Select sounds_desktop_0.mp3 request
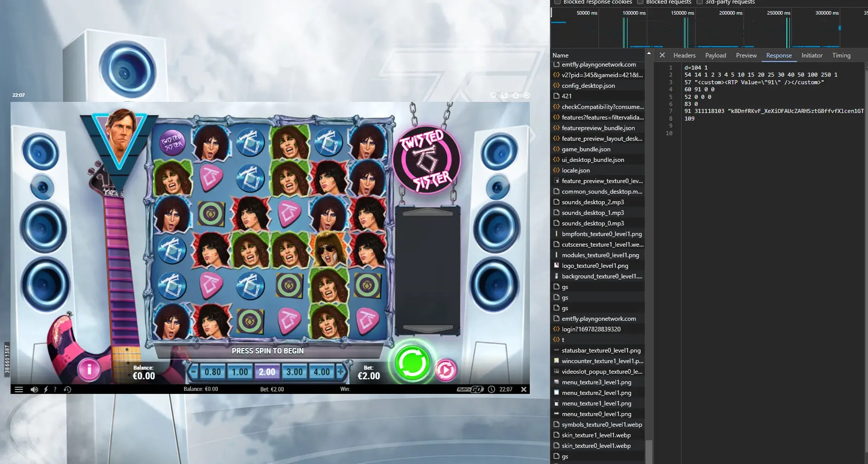This screenshot has height=464, width=868. tap(598, 223)
